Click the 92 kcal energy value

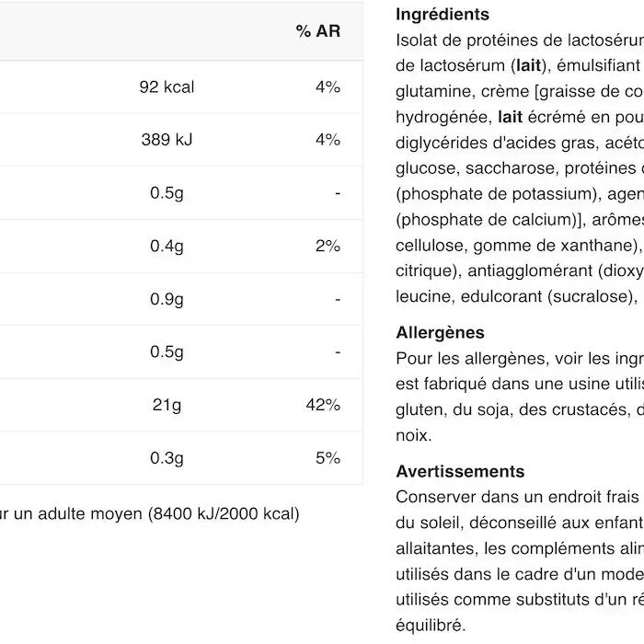point(167,87)
